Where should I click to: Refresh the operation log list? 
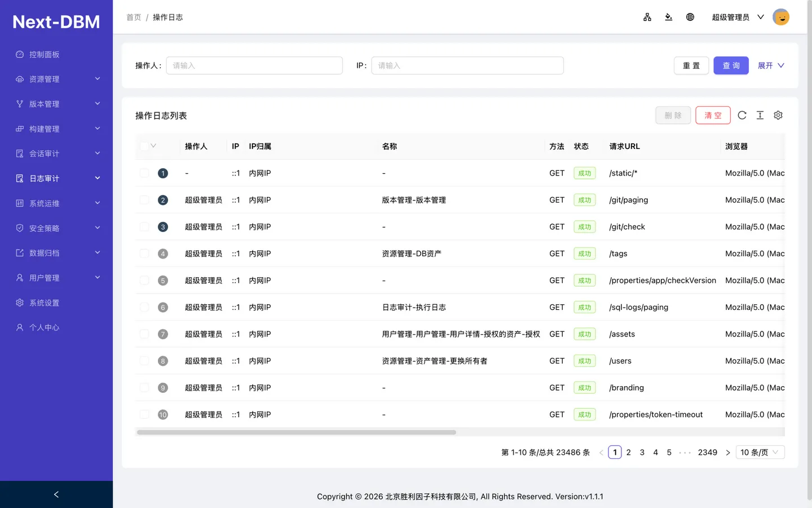coord(742,115)
